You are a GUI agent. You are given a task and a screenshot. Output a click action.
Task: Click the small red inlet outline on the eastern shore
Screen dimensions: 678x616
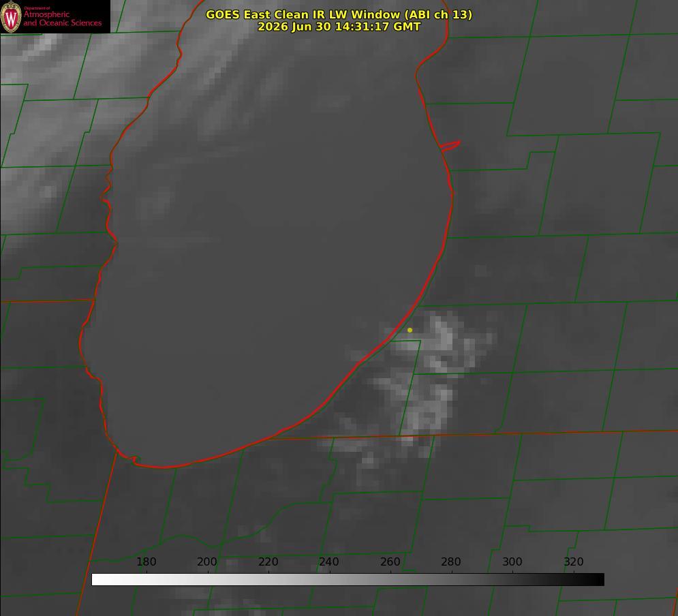[450, 146]
